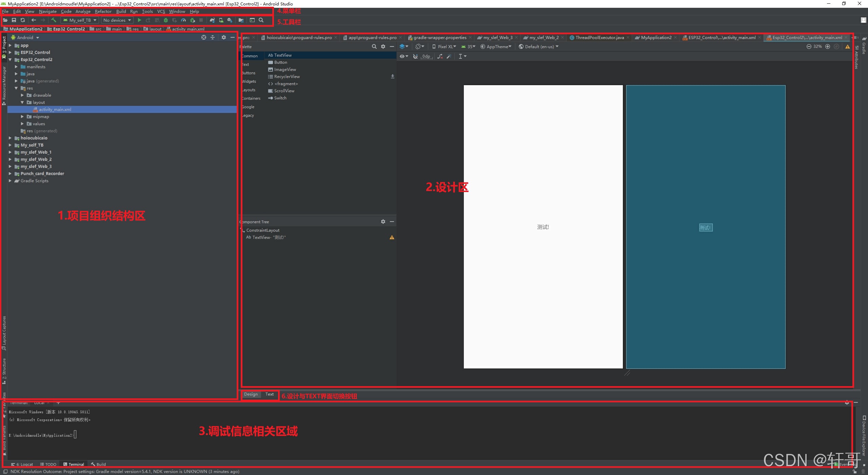The width and height of the screenshot is (868, 475).
Task: Switch to the ThreadPoolExecutor.java tab
Action: (x=599, y=38)
